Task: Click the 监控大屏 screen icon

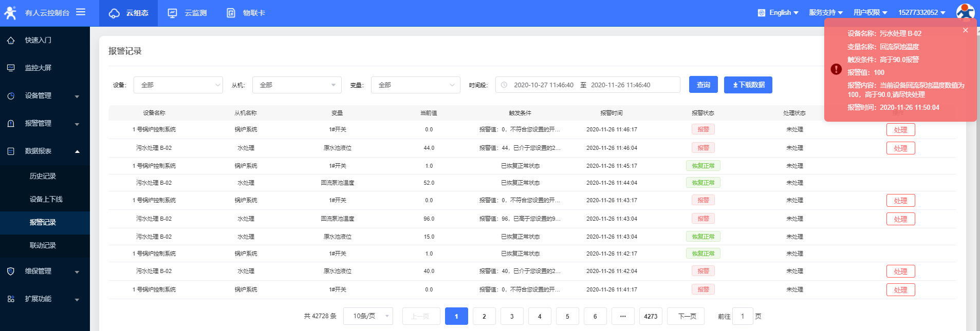Action: pos(11,68)
